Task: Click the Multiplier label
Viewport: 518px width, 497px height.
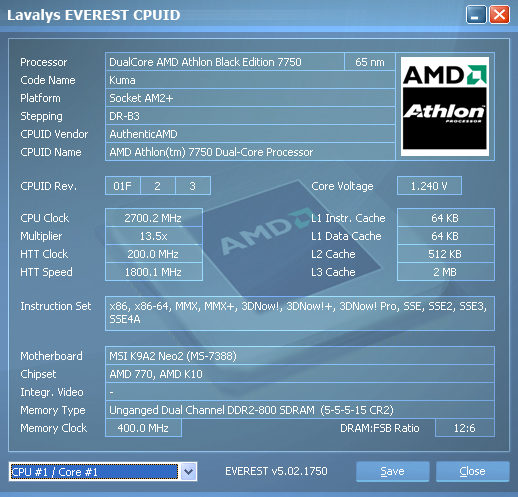Action: pyautogui.click(x=41, y=236)
